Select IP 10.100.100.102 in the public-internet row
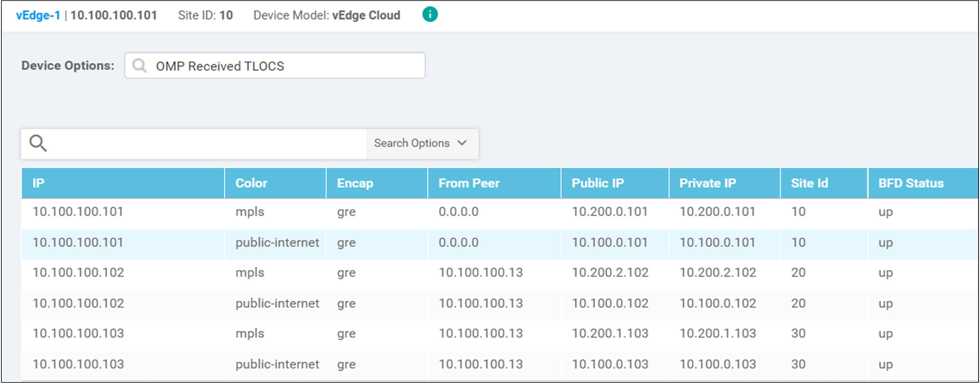The height and width of the screenshot is (383, 980). [x=78, y=303]
